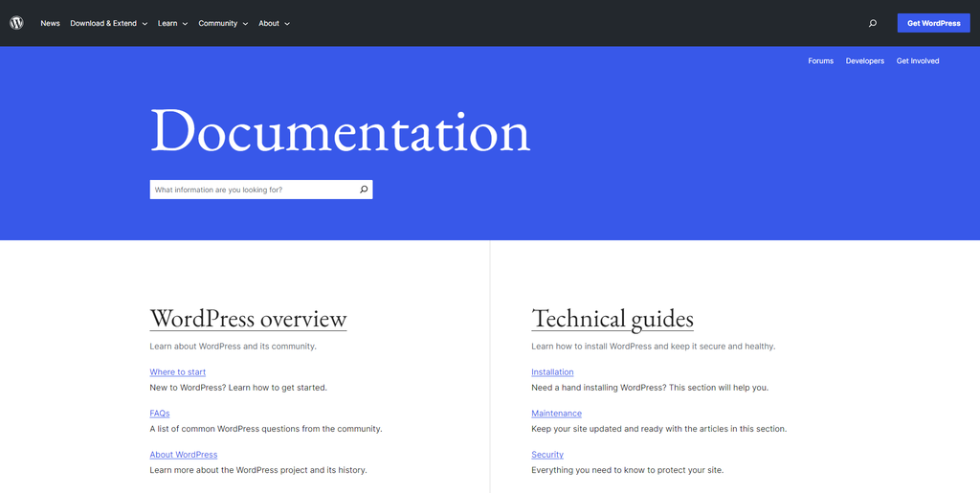The image size is (980, 493).
Task: Go to Forums in the secondary navigation
Action: [x=820, y=61]
